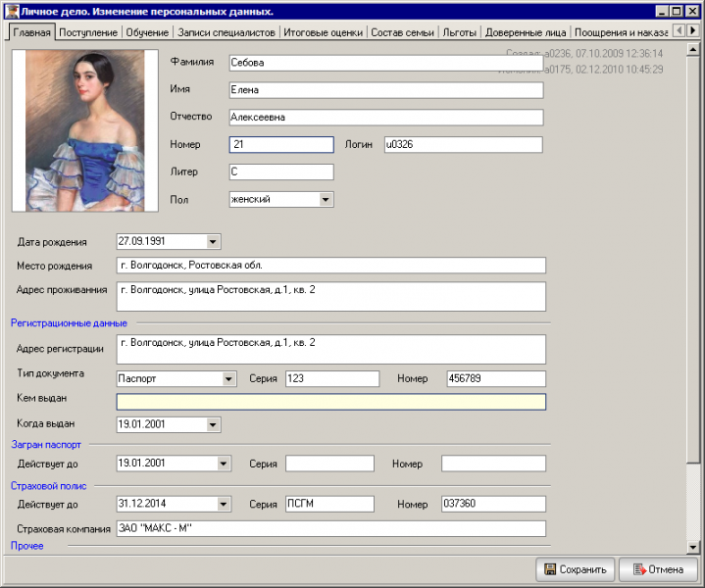This screenshot has height=588, width=705.
Task: Open the Тип документа dropdown
Action: click(x=227, y=379)
